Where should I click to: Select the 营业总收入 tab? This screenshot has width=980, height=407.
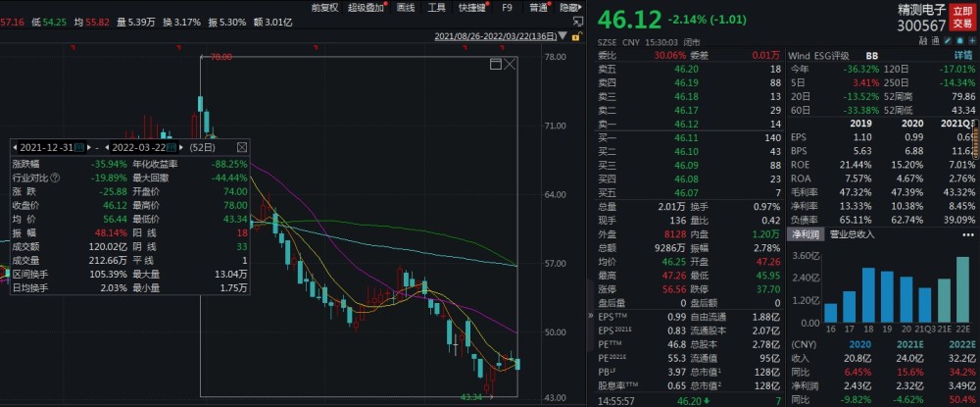click(852, 234)
